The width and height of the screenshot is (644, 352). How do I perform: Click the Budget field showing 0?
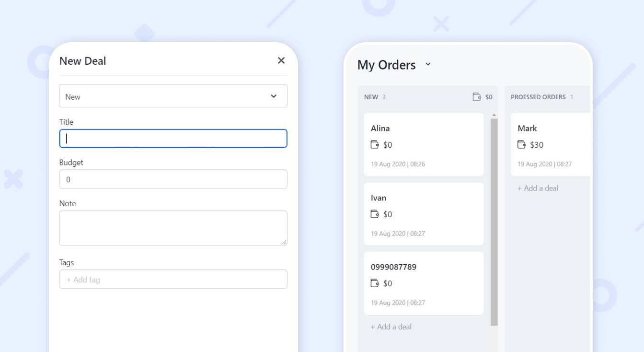coord(173,179)
